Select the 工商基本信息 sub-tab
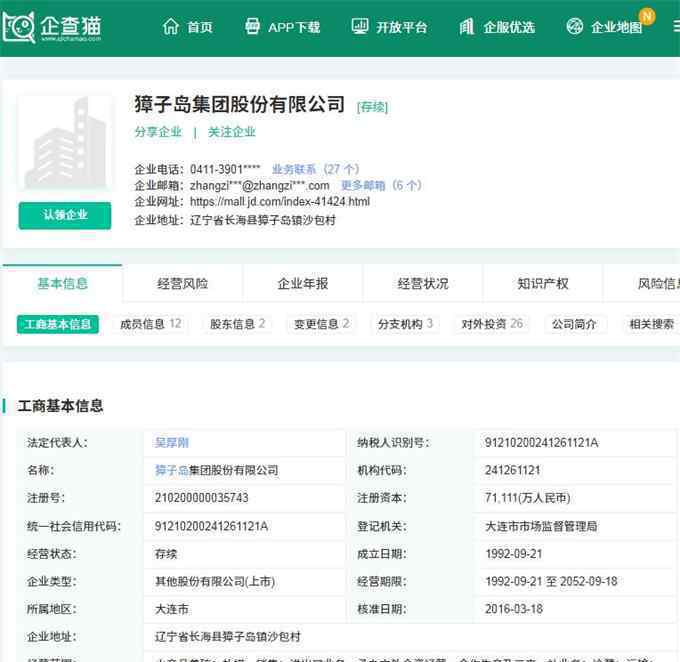 58,324
